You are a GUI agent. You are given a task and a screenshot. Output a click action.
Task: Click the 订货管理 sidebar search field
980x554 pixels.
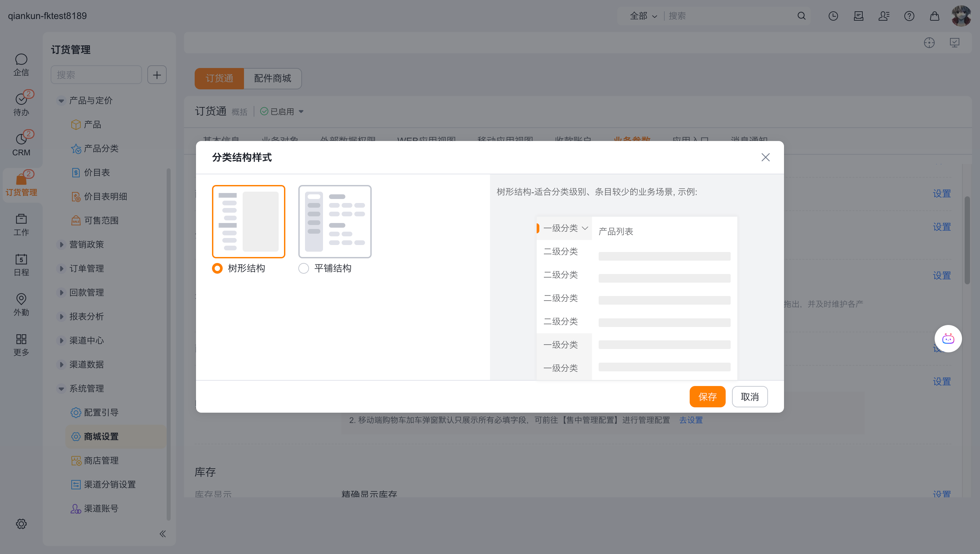pyautogui.click(x=96, y=75)
